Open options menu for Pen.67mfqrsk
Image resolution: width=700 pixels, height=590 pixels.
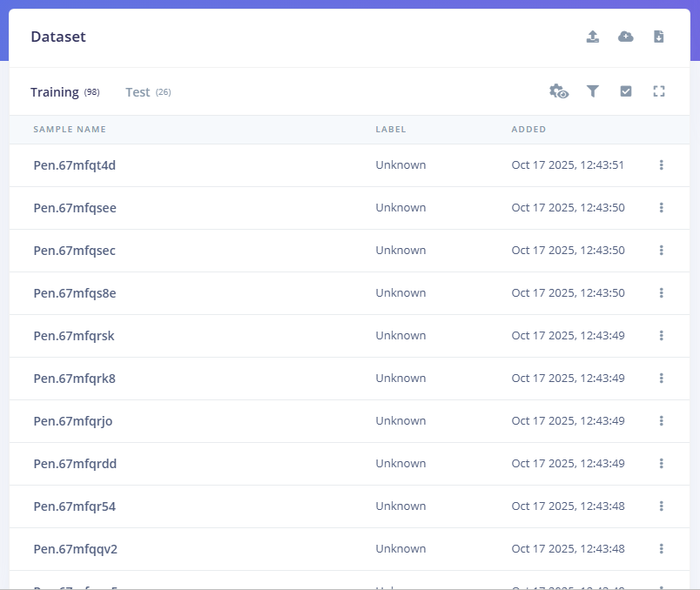tap(662, 336)
